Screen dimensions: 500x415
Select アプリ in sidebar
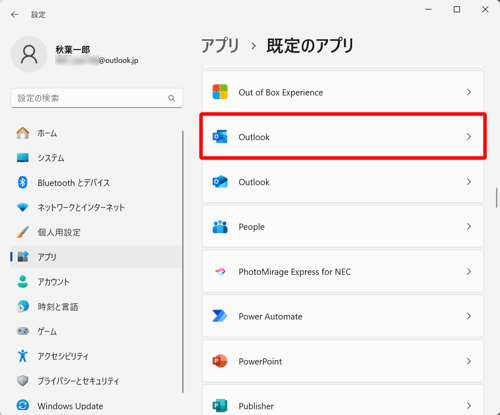tap(96, 257)
